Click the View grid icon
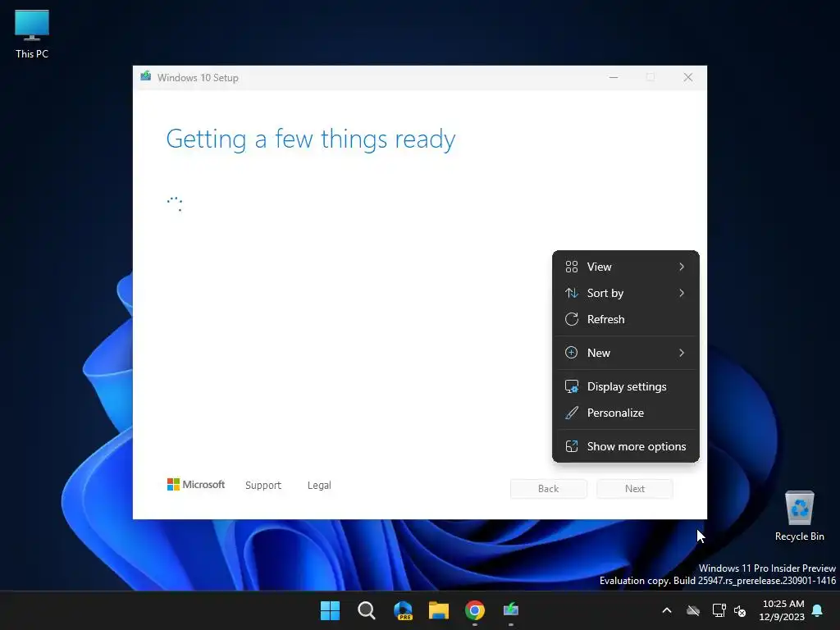840x630 pixels. point(572,267)
